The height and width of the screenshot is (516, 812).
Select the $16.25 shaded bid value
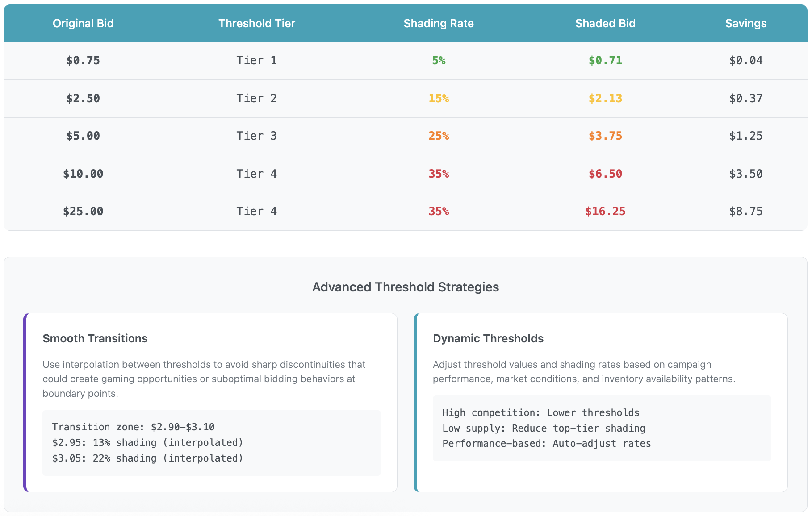605,211
